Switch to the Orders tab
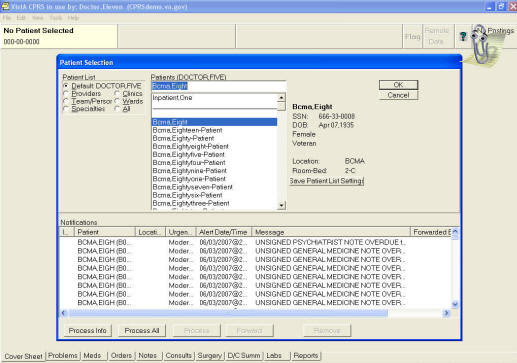Image resolution: width=517 pixels, height=363 pixels. 121,356
